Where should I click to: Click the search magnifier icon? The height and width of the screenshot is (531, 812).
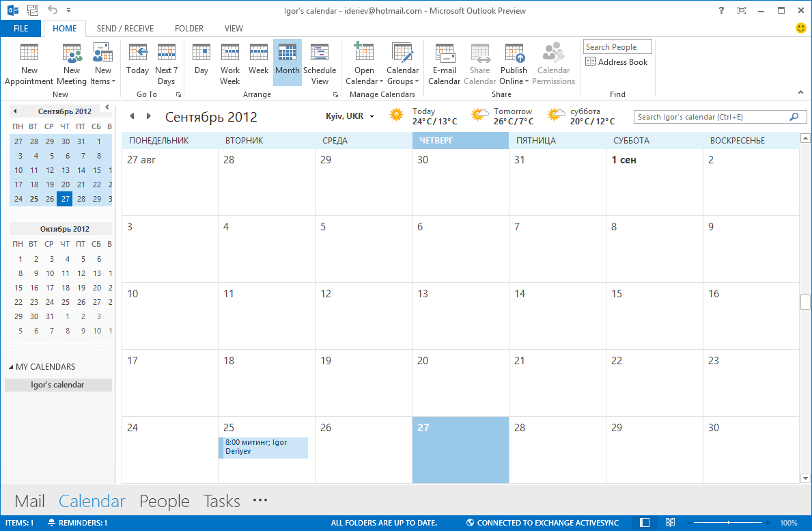tap(794, 117)
